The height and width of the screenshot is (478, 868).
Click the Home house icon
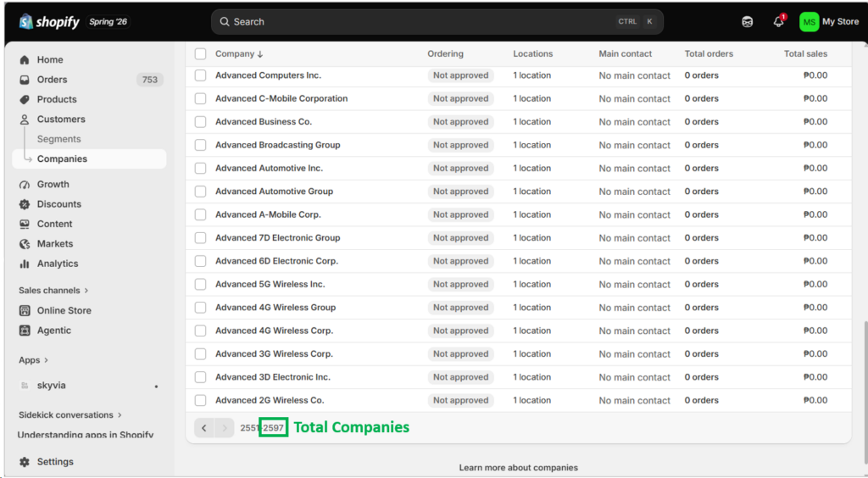click(25, 59)
